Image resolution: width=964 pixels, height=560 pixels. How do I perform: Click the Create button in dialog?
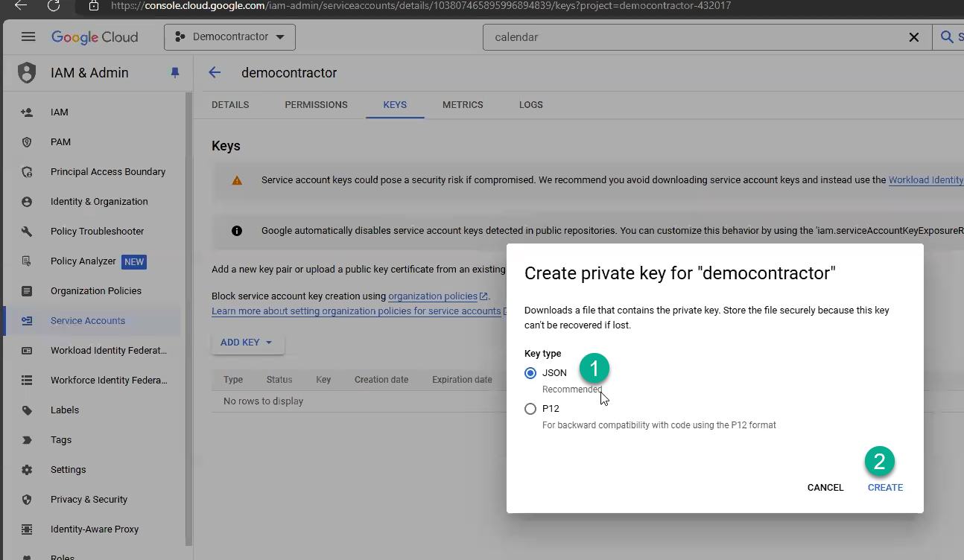pyautogui.click(x=885, y=488)
